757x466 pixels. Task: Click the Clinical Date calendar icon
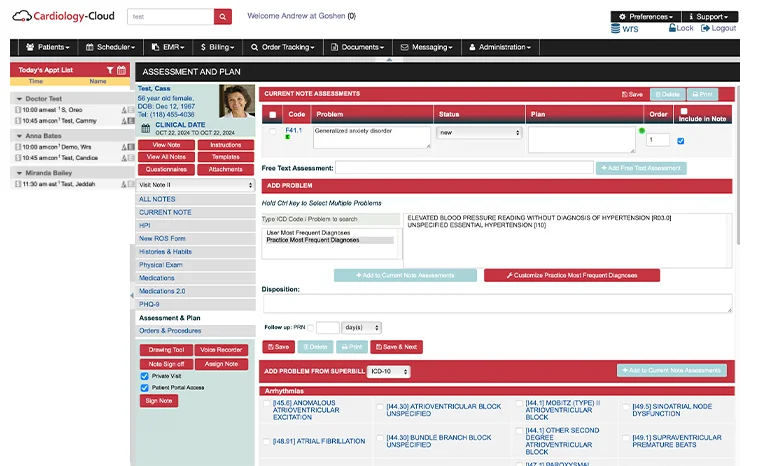tap(146, 130)
